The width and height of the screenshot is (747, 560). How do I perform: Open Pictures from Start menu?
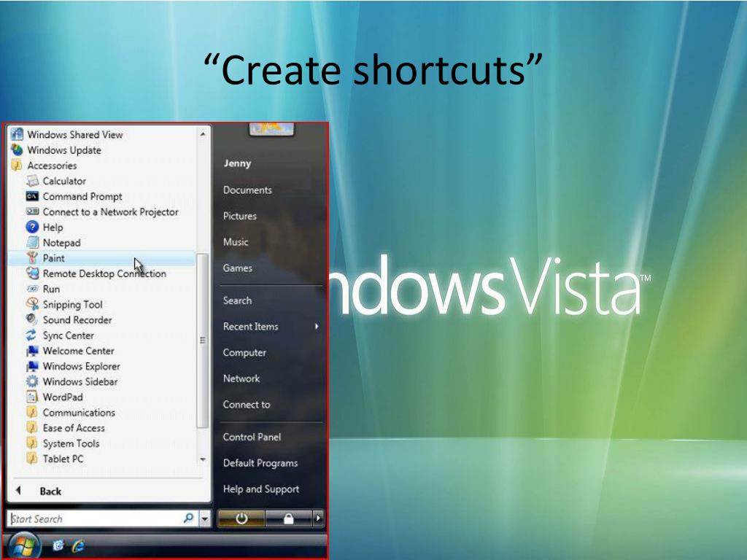[x=239, y=216]
